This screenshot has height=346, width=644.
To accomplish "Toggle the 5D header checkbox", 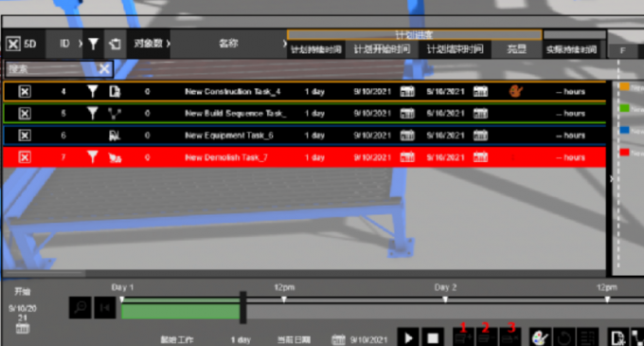I will coord(13,44).
